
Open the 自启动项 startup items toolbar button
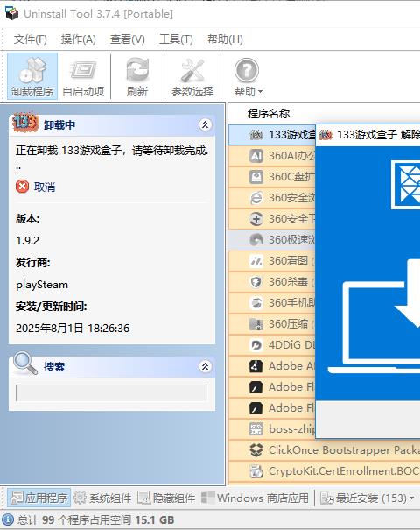coord(83,76)
